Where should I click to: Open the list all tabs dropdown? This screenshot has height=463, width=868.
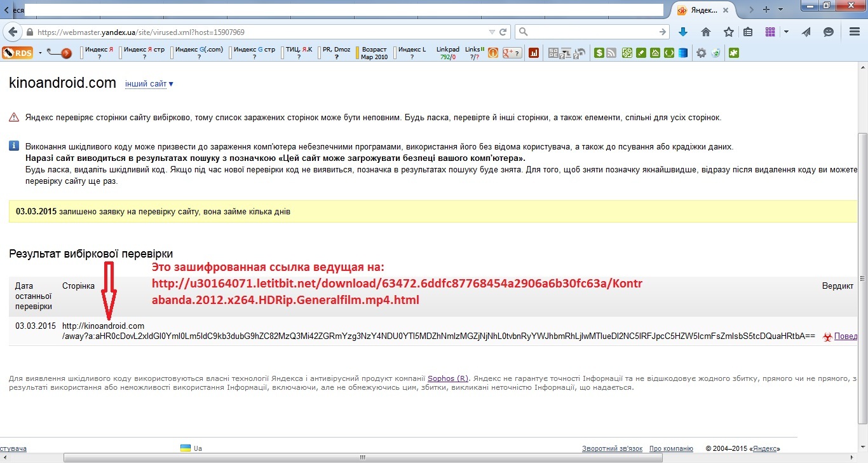point(782,10)
